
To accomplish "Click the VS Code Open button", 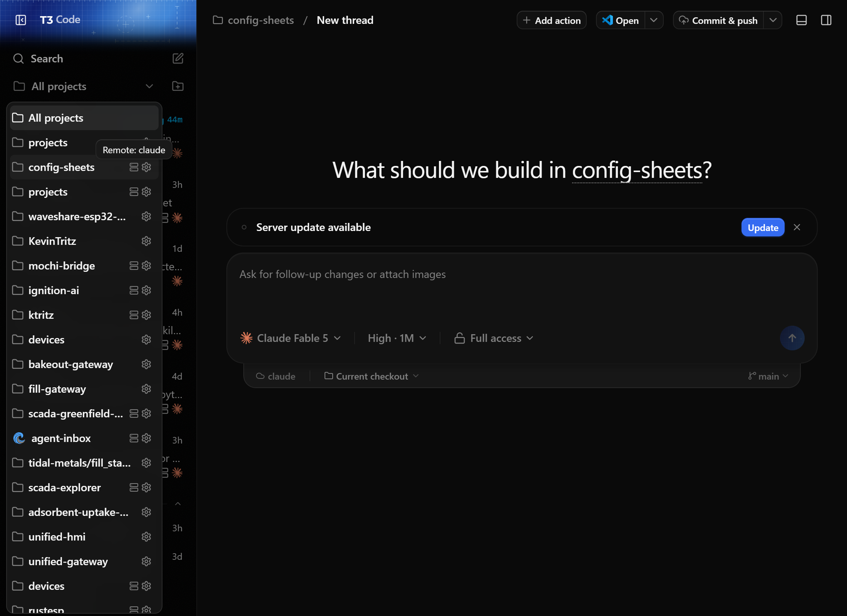I will (620, 20).
